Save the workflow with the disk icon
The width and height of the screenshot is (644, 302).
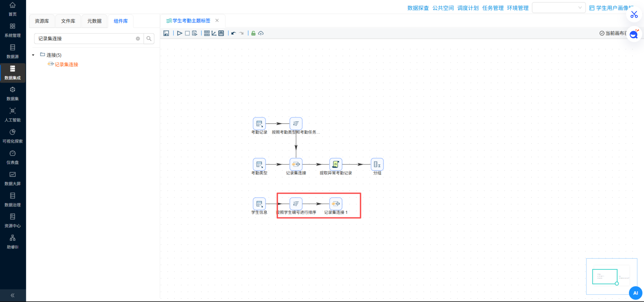[x=166, y=33]
